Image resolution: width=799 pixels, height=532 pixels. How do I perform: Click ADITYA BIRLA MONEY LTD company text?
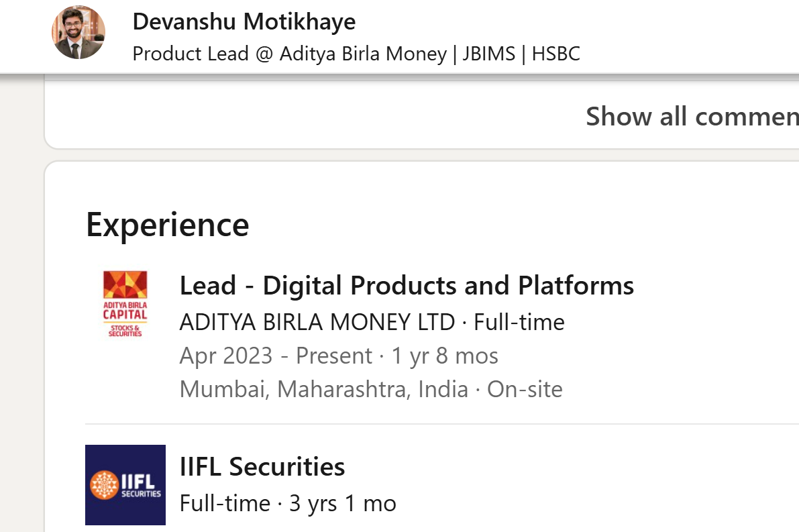click(x=317, y=322)
